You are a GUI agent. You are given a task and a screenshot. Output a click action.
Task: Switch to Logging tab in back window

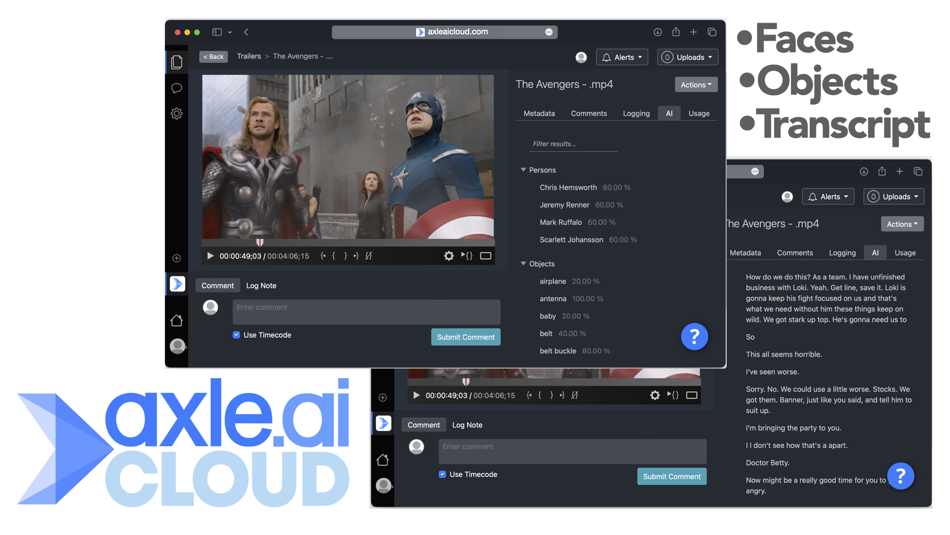point(842,253)
